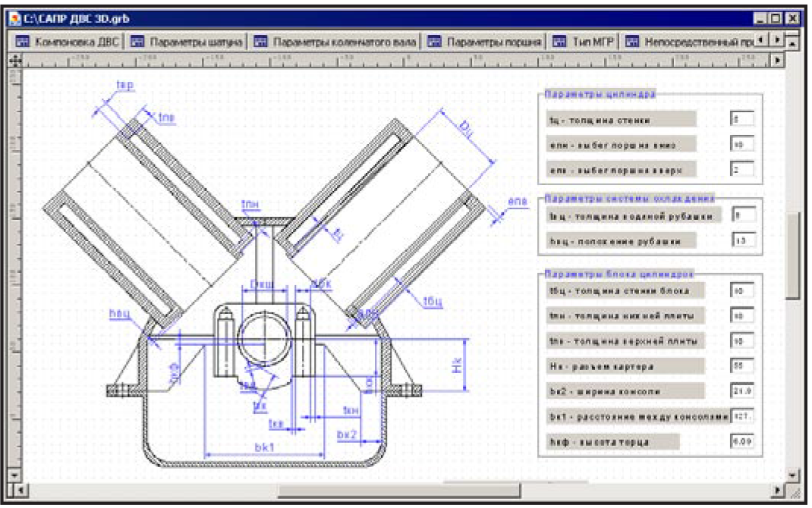Click the tц толщина стенки input field
This screenshot has width=812, height=508.
[x=741, y=119]
